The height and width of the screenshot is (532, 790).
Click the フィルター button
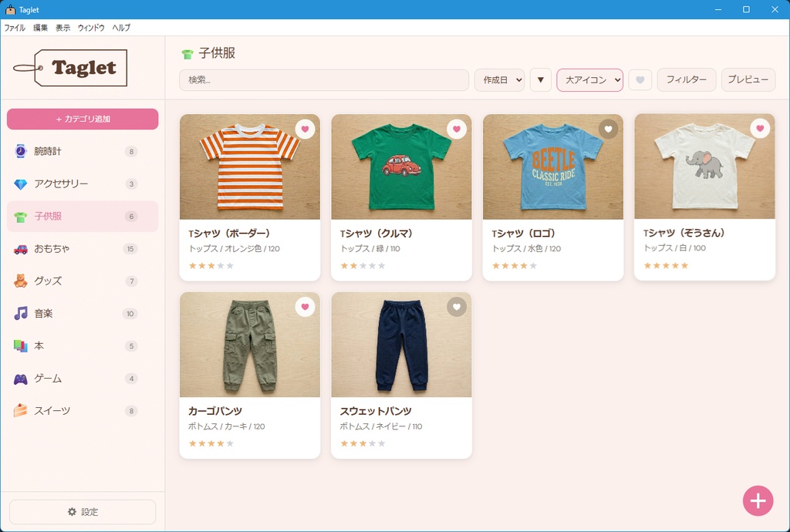point(686,79)
